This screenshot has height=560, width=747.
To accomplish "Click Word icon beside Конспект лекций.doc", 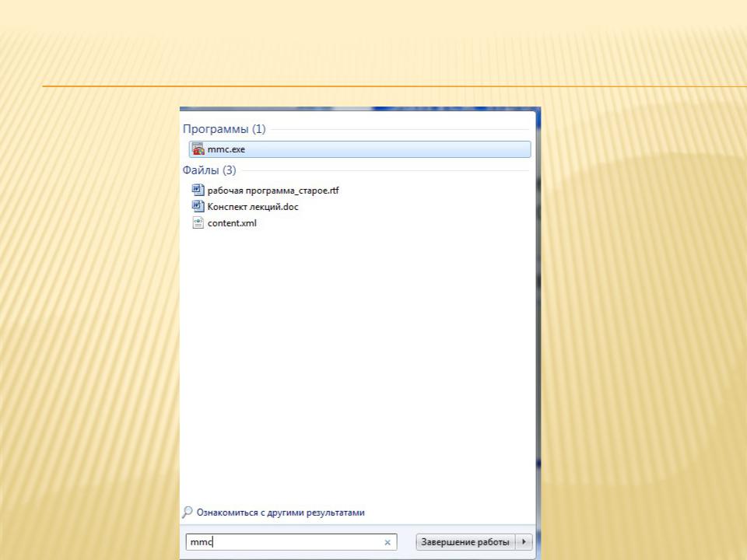I will point(198,206).
